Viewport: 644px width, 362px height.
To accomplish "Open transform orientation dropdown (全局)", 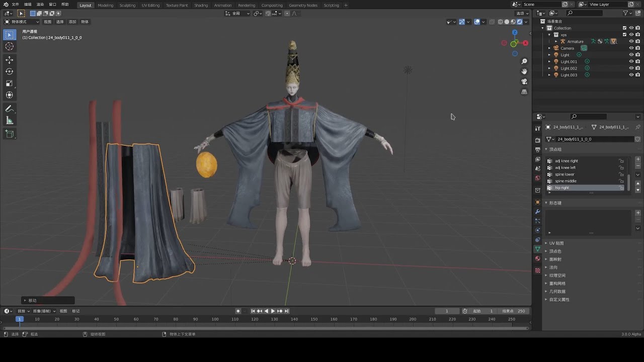I will [x=237, y=14].
